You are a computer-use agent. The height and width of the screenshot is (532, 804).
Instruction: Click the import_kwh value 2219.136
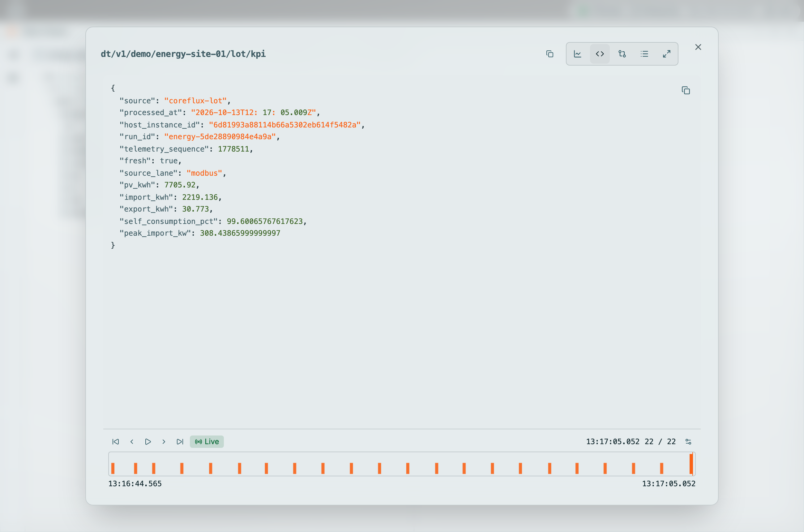pyautogui.click(x=200, y=197)
